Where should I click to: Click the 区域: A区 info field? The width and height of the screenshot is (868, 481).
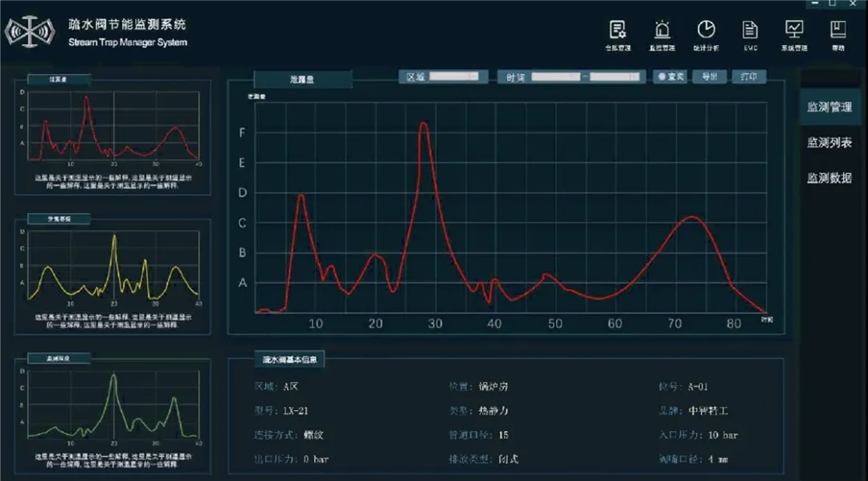tap(276, 386)
